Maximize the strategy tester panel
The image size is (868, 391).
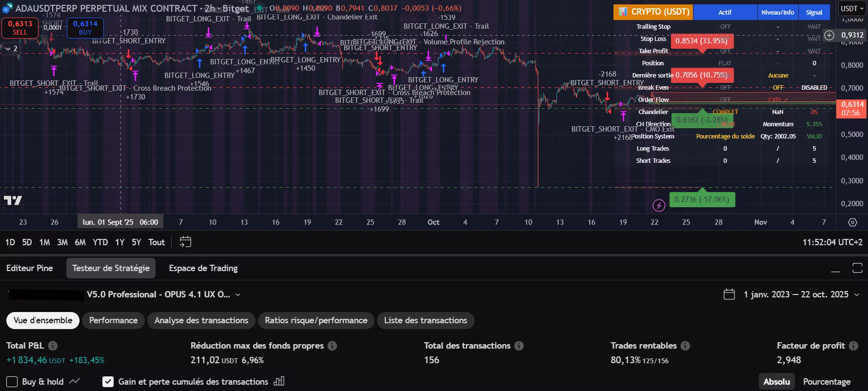coord(857,268)
